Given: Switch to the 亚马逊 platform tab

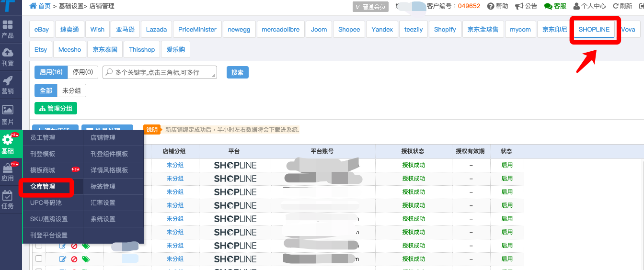Looking at the screenshot, I should point(126,29).
